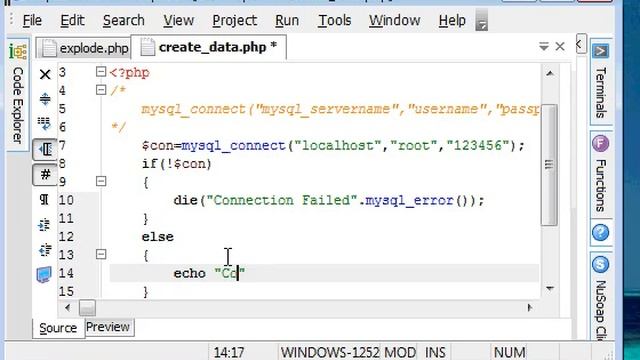Click the vertical scrollbar down arrow

550,289
